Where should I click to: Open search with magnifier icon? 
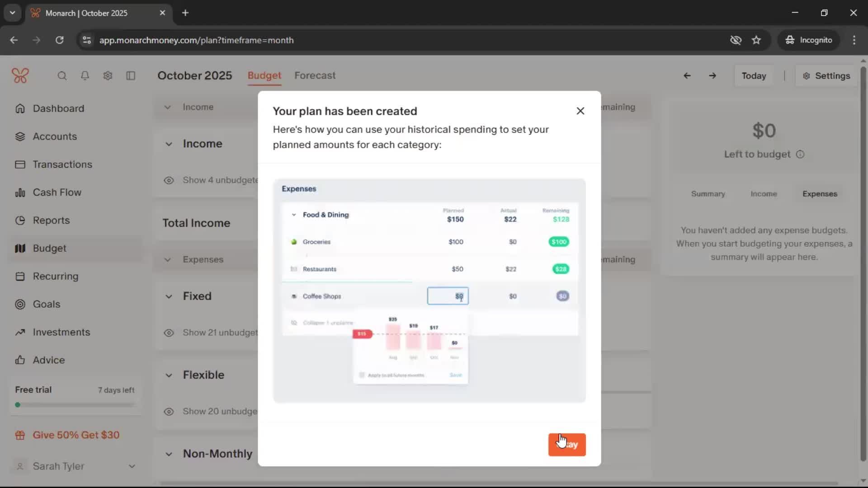62,76
